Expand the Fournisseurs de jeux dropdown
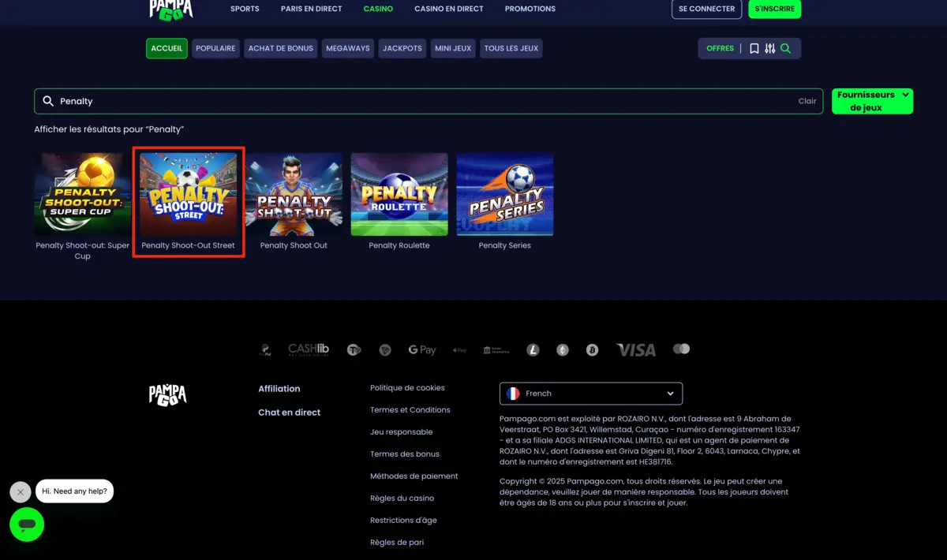Image resolution: width=947 pixels, height=560 pixels. (x=872, y=101)
